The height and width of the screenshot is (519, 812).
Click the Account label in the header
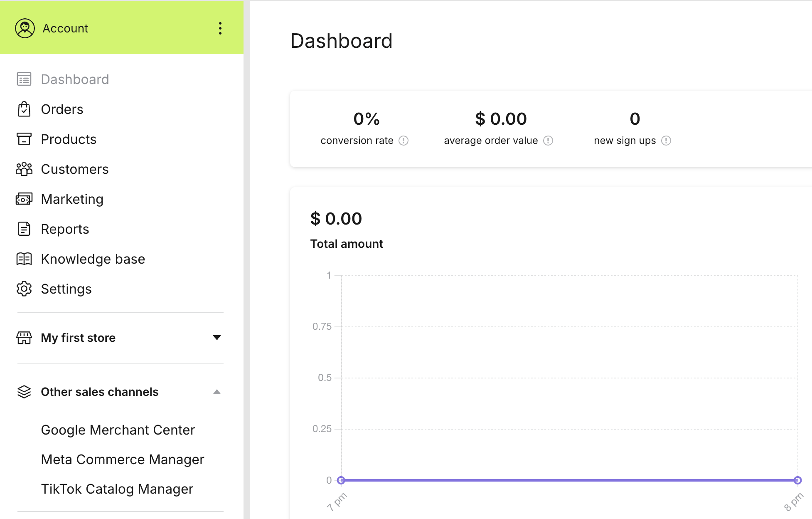pyautogui.click(x=65, y=28)
